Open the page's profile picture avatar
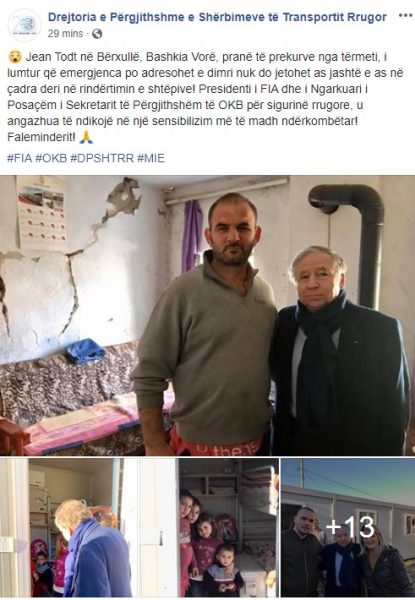The height and width of the screenshot is (600, 415). (x=24, y=24)
